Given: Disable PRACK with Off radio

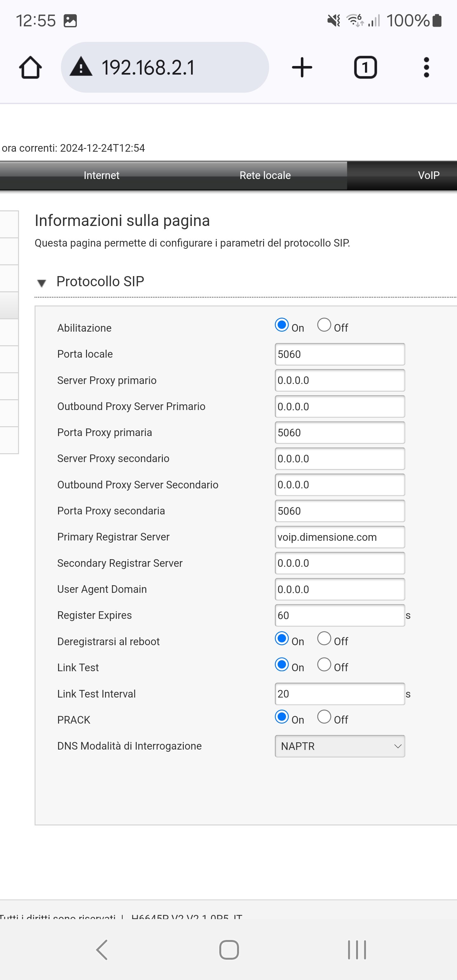Looking at the screenshot, I should 324,717.
